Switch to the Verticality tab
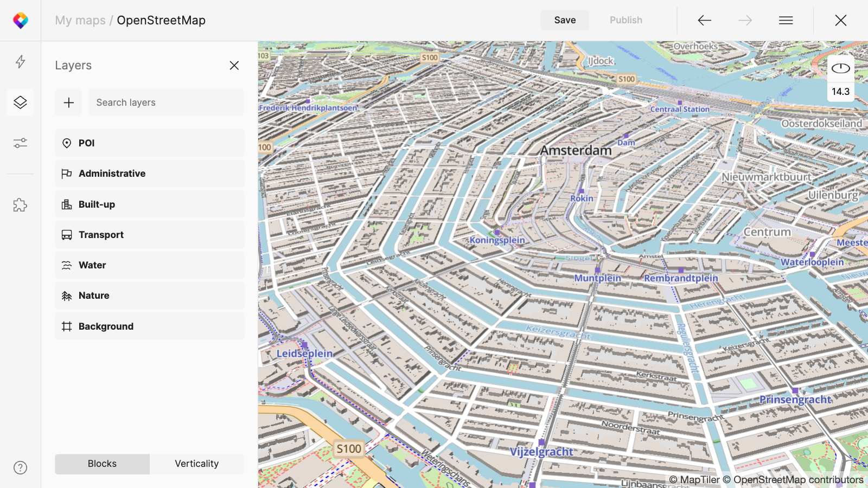Screen dimensions: 868x488 [x=196, y=464]
